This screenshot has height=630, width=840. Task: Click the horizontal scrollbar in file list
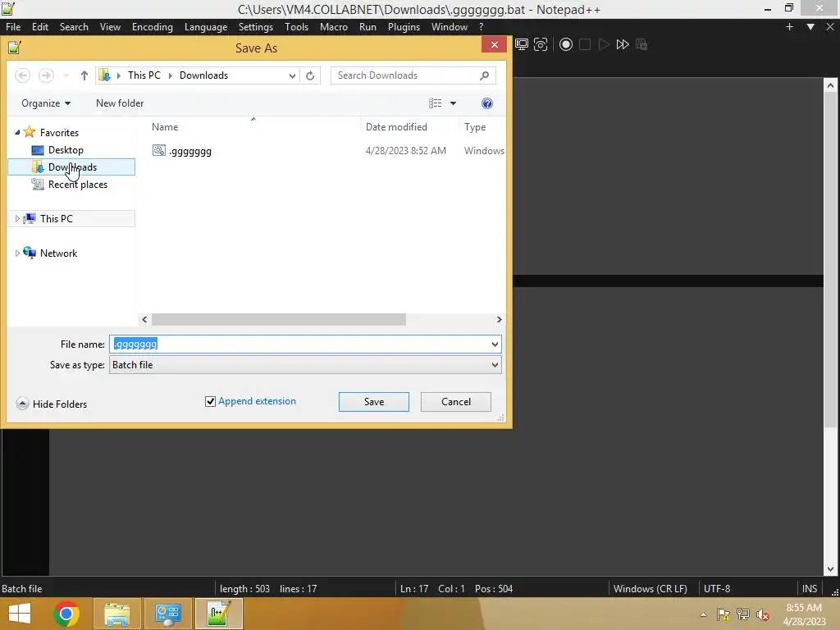[x=279, y=320]
